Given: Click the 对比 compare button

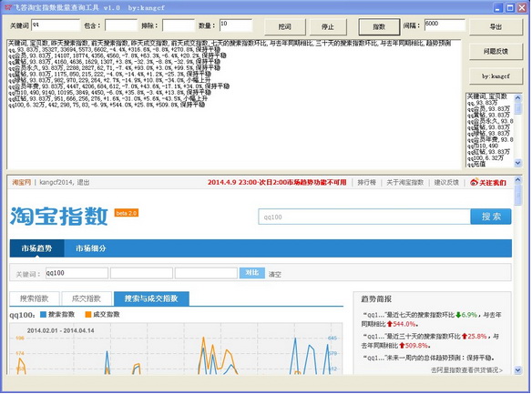Looking at the screenshot, I should point(252,273).
